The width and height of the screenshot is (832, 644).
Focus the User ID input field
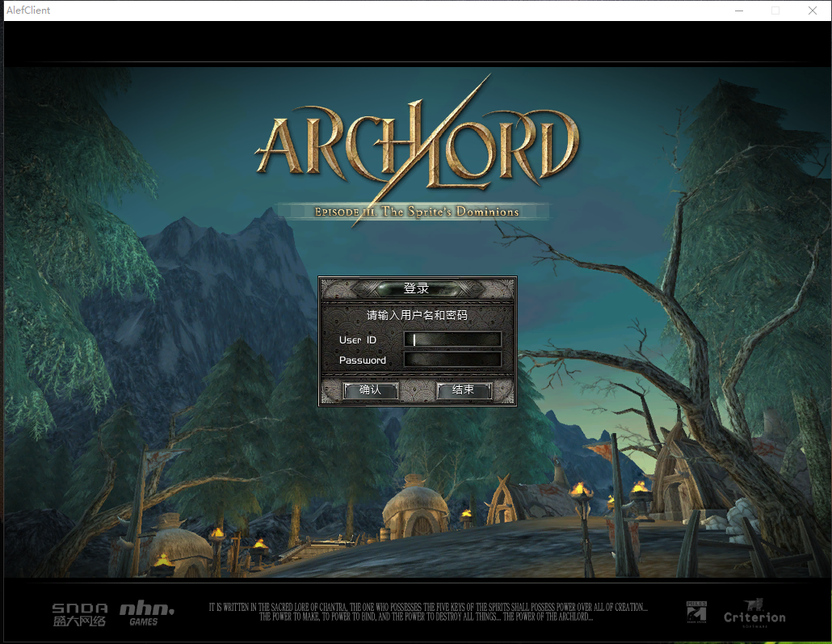(452, 339)
